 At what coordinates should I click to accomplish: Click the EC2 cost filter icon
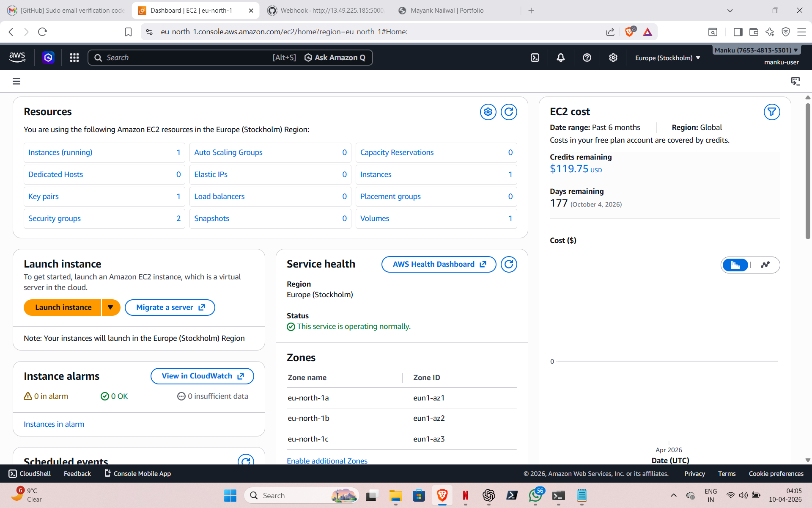click(771, 112)
